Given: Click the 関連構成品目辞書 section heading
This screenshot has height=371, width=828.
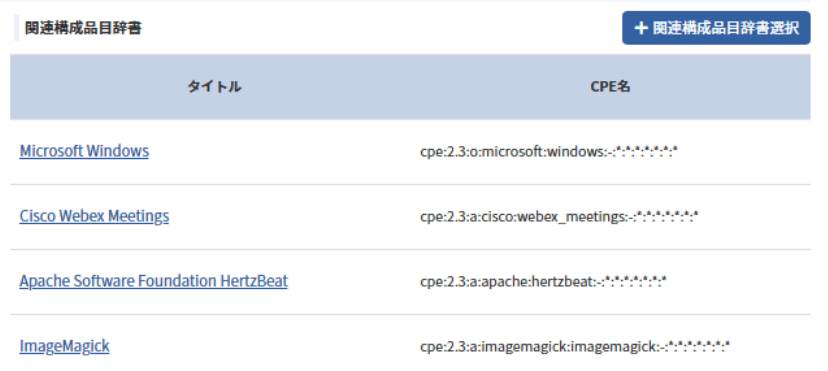Looking at the screenshot, I should tap(83, 28).
